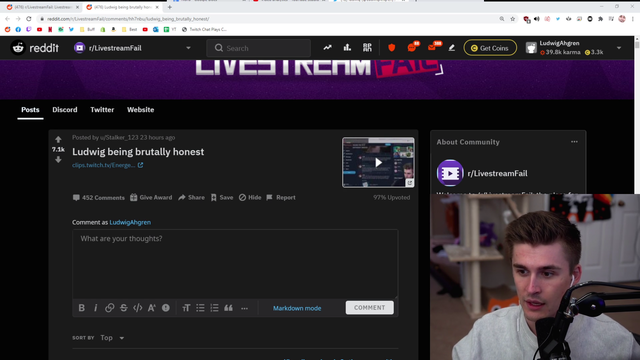This screenshot has width=640, height=360.
Task: Click the browser address bar URL
Action: 128,19
